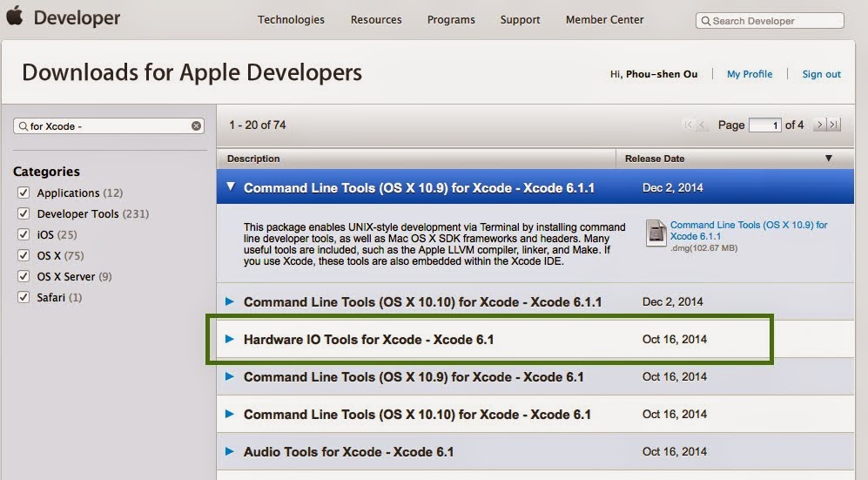Uncheck the Safari category
This screenshot has height=480, width=868.
[x=24, y=297]
